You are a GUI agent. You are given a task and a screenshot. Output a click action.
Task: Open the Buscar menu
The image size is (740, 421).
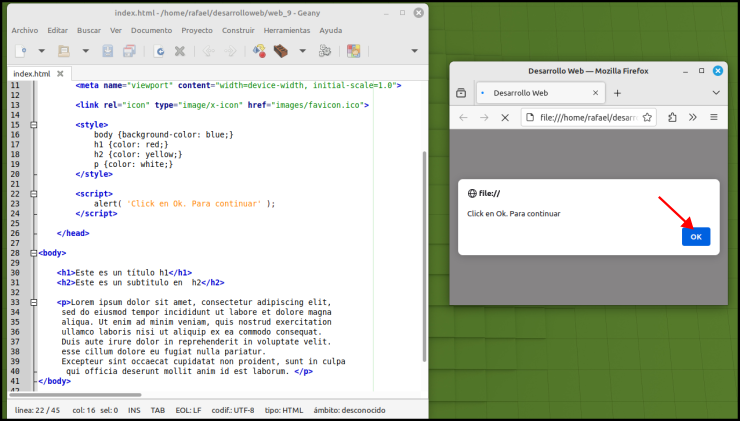89,30
